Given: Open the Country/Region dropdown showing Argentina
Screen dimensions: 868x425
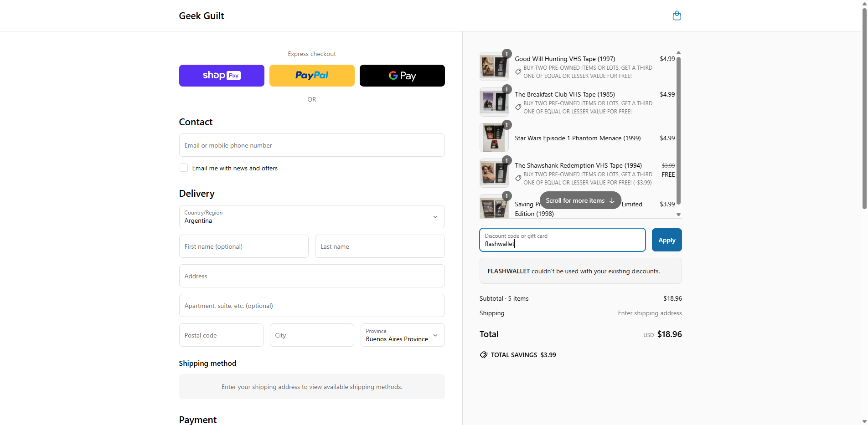Looking at the screenshot, I should [x=311, y=217].
